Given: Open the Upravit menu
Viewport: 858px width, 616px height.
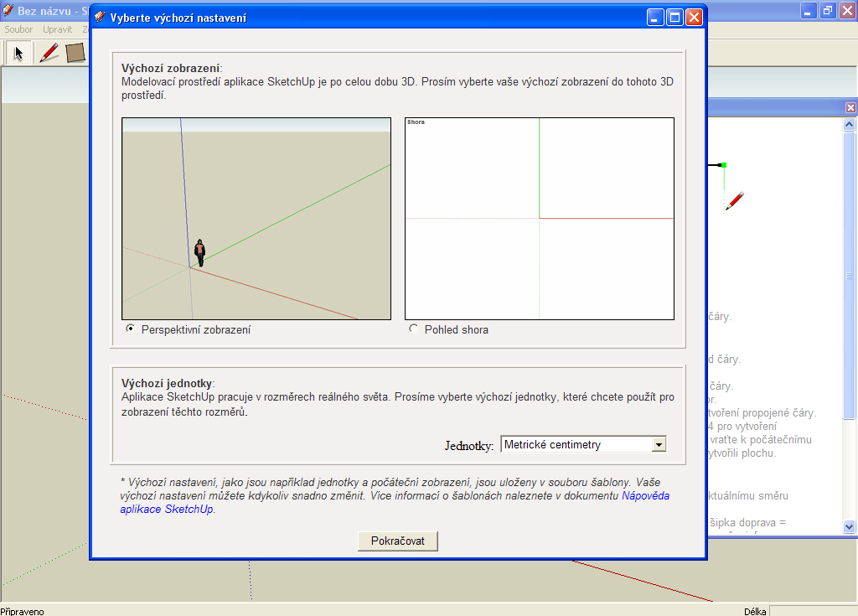Looking at the screenshot, I should 58,29.
